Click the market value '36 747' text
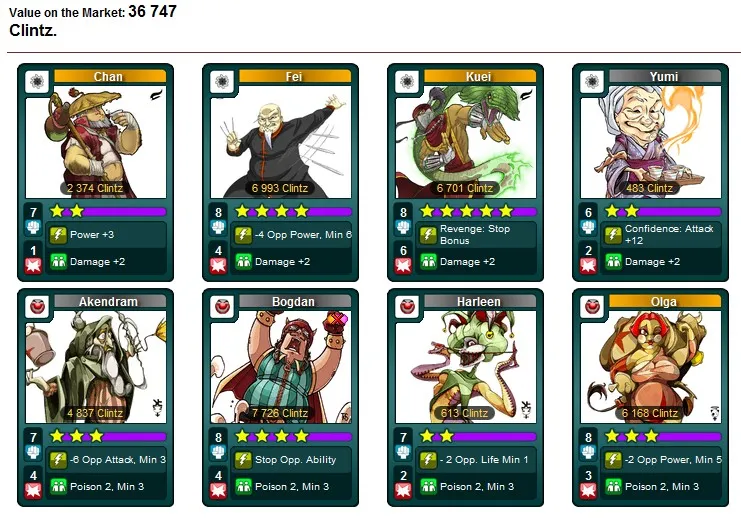The image size is (741, 518). (152, 11)
